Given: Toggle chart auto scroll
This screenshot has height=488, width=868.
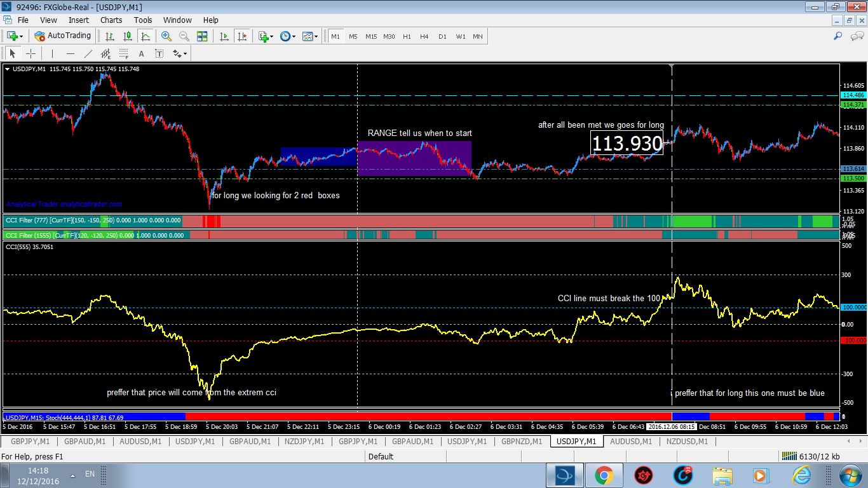Looking at the screenshot, I should click(x=224, y=36).
